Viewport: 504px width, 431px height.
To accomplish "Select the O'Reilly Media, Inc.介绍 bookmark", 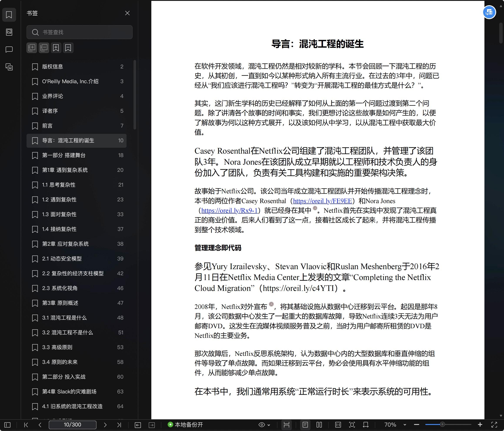I will coord(76,81).
